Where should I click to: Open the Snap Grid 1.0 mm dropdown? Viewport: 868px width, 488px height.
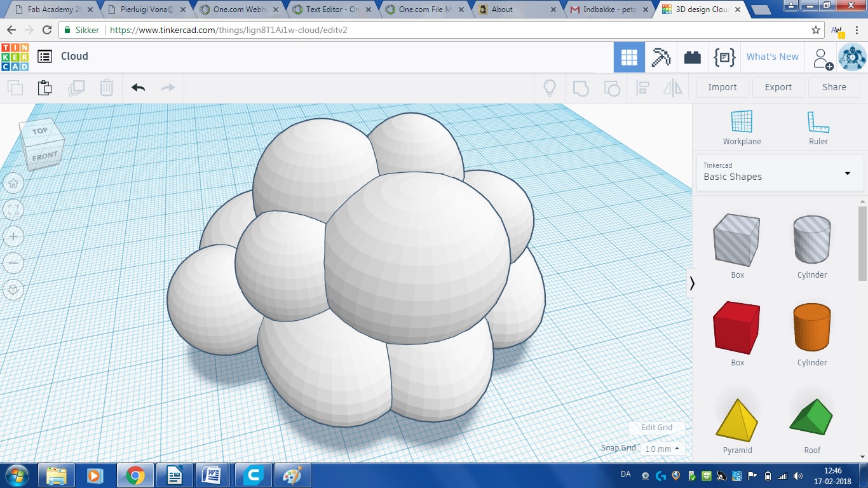(661, 449)
